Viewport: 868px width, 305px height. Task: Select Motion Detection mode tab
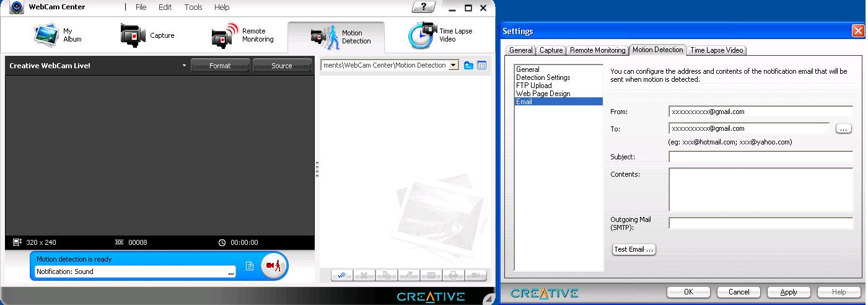pyautogui.click(x=336, y=37)
